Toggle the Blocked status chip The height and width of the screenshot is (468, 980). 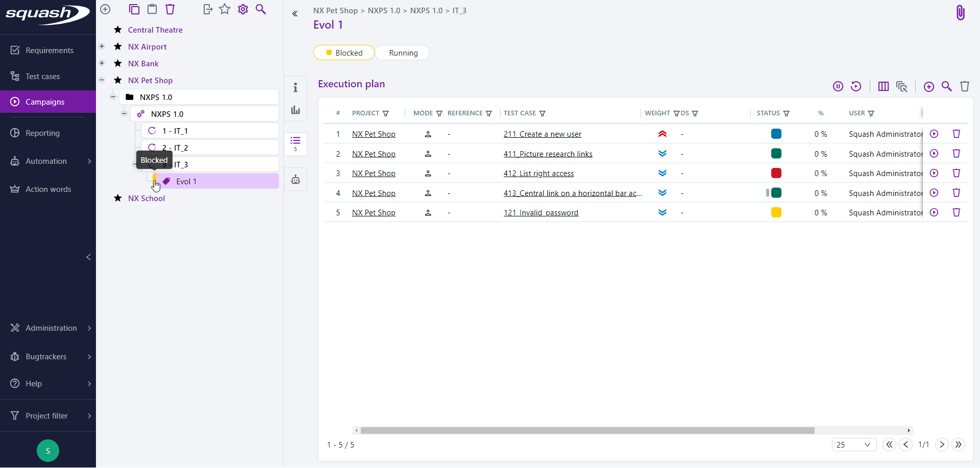click(344, 53)
